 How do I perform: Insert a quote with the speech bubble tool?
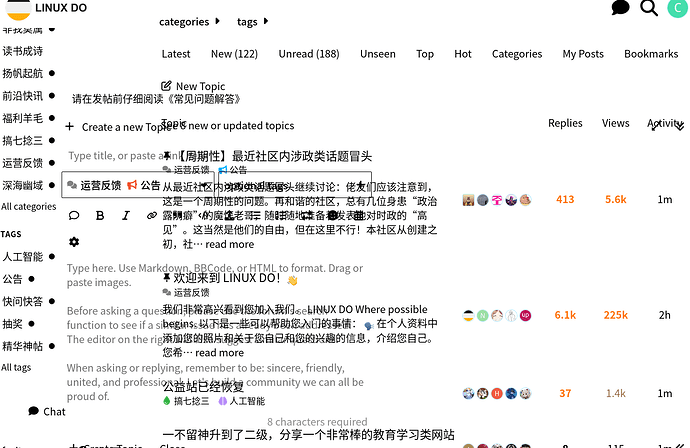(74, 215)
